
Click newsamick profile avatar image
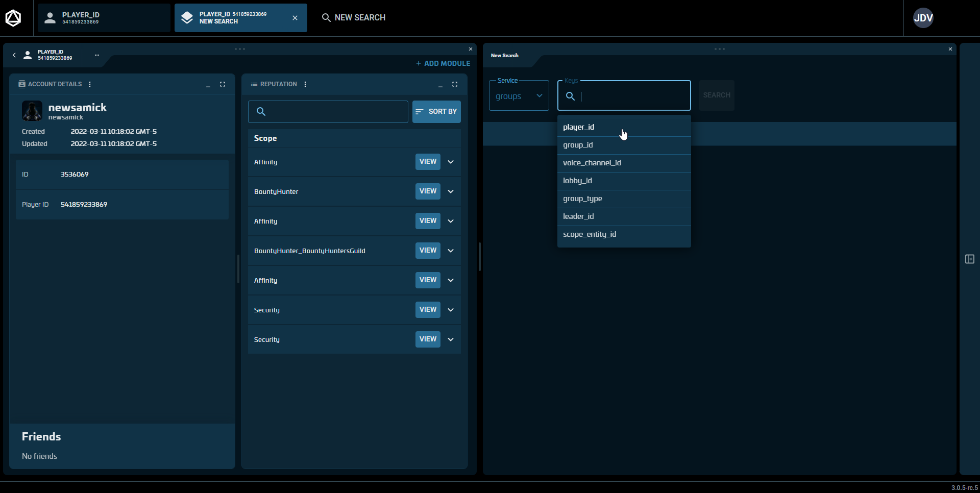[x=32, y=111]
